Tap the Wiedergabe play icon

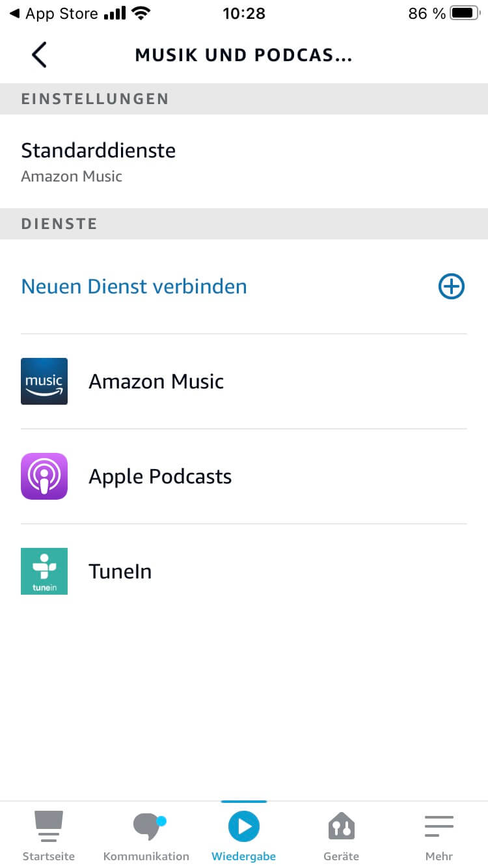point(244,827)
